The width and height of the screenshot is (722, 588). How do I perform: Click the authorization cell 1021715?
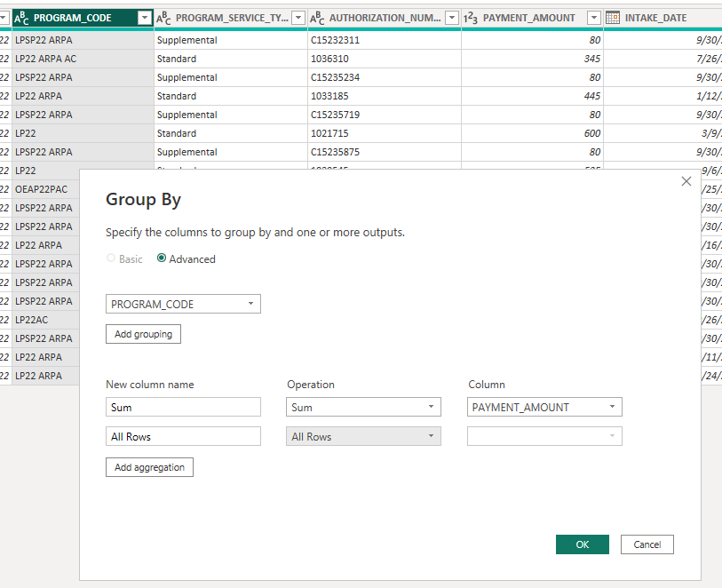385,133
